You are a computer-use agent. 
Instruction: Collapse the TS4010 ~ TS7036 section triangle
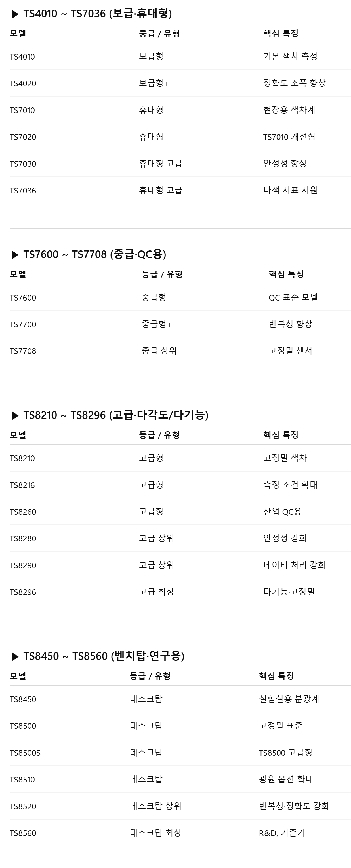(15, 14)
